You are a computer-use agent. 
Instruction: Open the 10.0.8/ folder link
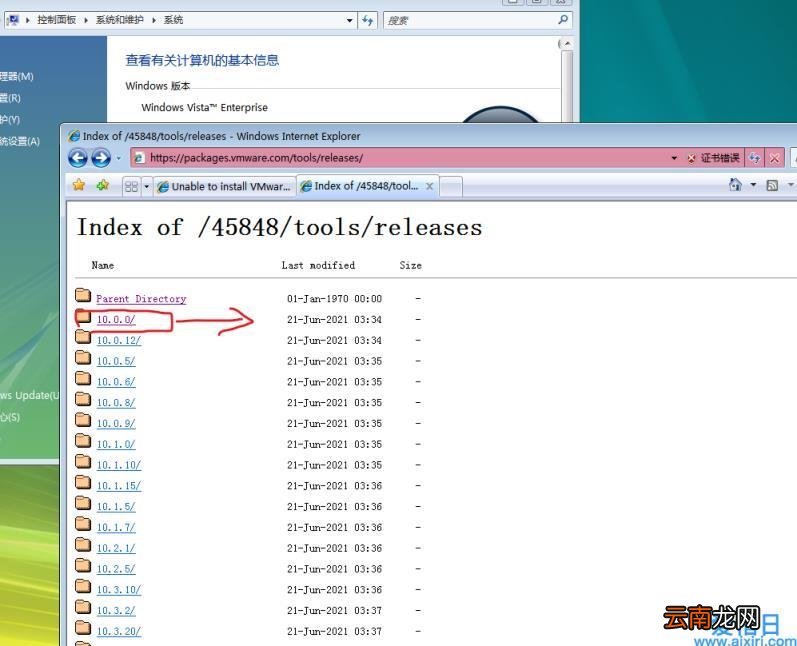(x=116, y=403)
